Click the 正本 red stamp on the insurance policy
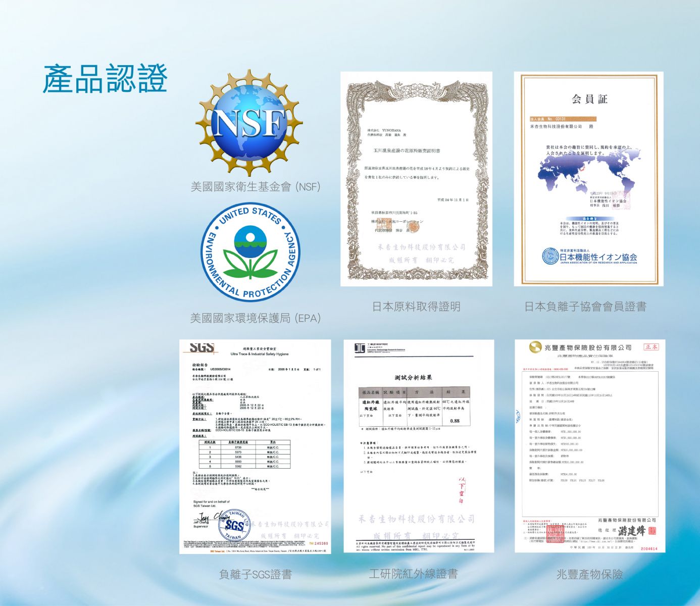The height and width of the screenshot is (606, 700). [x=651, y=347]
